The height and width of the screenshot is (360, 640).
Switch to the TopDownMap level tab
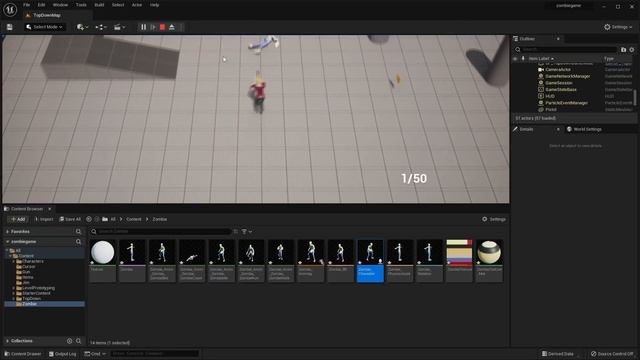coord(47,15)
